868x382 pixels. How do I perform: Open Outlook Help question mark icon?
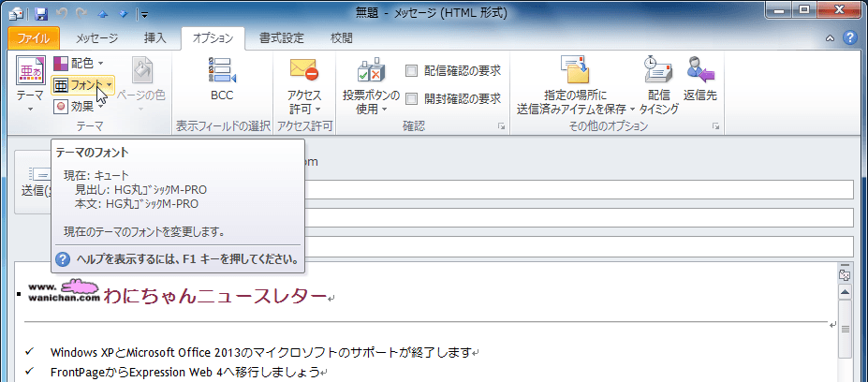click(849, 37)
